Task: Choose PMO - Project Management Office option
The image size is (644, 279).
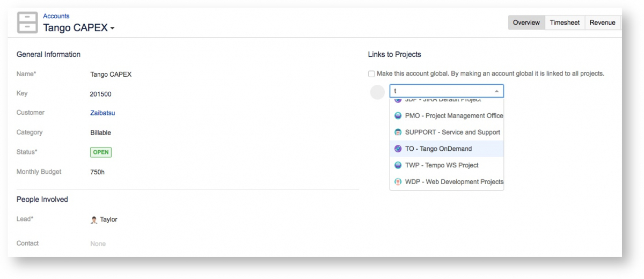Action: pyautogui.click(x=453, y=115)
